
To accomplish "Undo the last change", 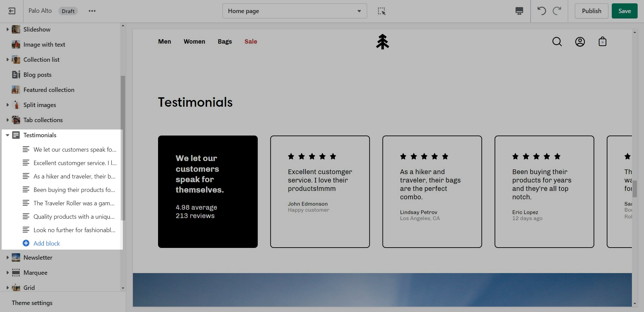I will [x=541, y=11].
